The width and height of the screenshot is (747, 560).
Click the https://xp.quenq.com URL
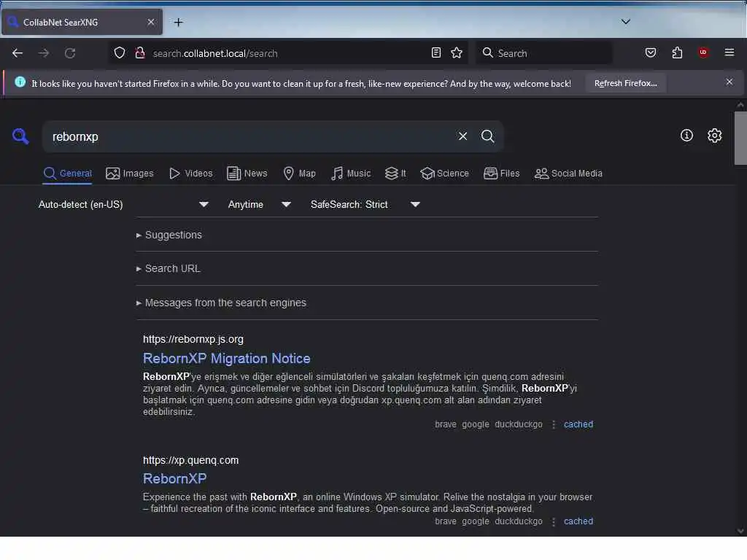190,460
